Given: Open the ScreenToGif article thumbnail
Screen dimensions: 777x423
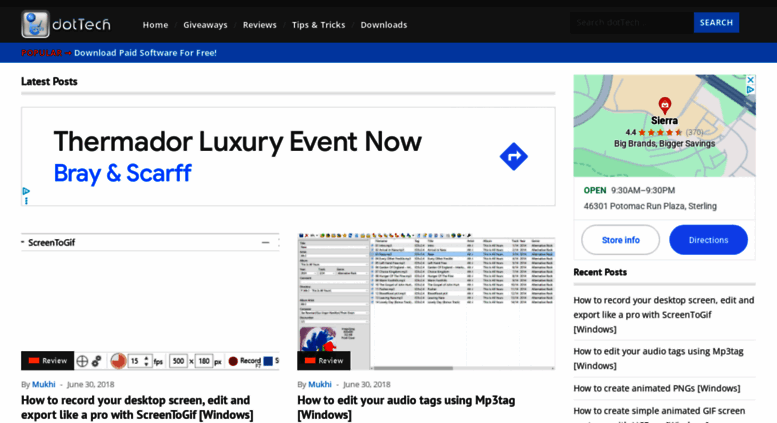Looking at the screenshot, I should click(x=150, y=302).
